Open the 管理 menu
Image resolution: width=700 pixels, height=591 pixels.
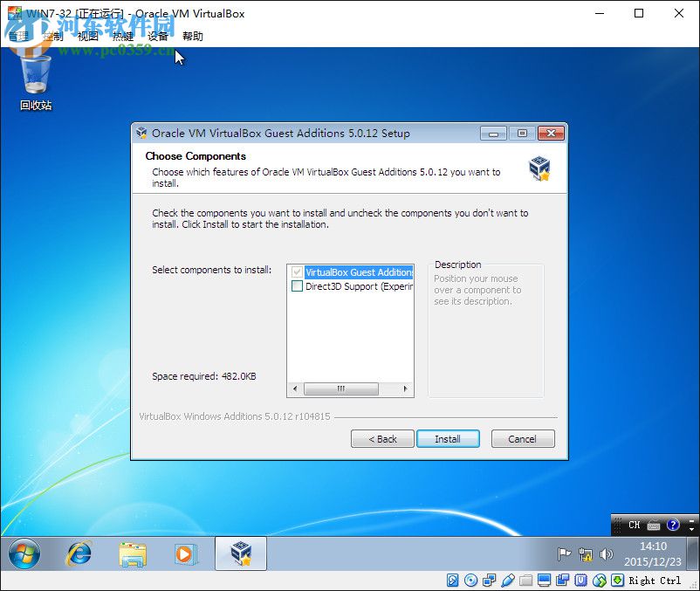coord(18,36)
